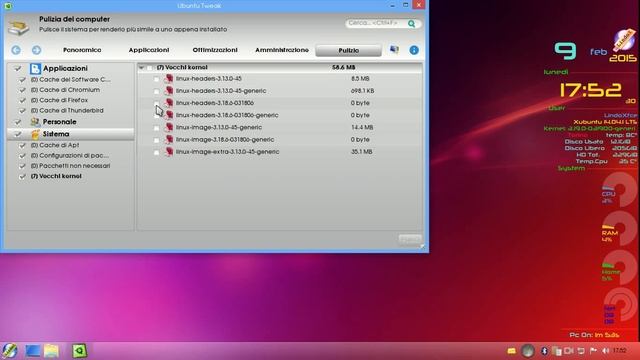
Task: Click the package icon of linux-image-3.13.0-45-generic
Action: 169,127
